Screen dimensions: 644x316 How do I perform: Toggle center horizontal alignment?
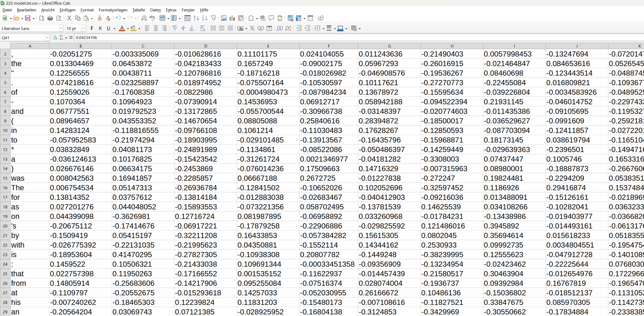pyautogui.click(x=156, y=28)
